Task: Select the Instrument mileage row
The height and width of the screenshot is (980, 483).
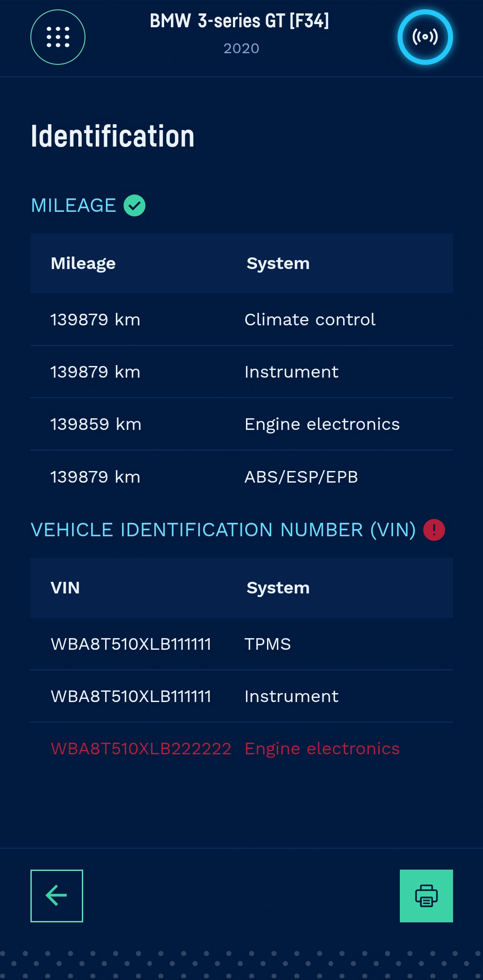Action: click(x=241, y=372)
